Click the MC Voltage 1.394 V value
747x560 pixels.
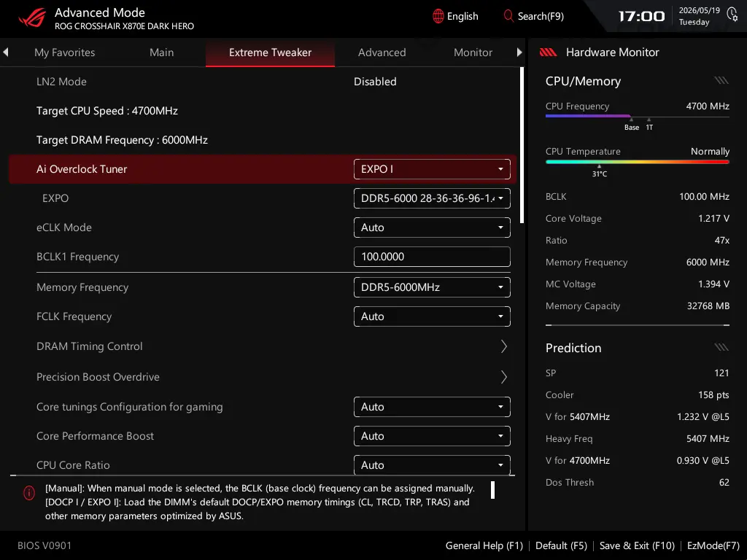[x=713, y=284]
